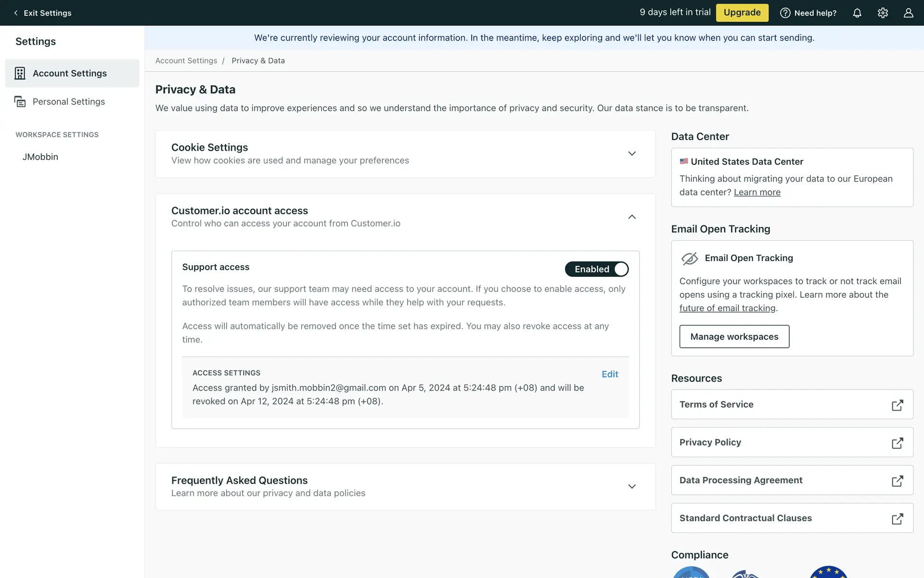Open the user profile icon
This screenshot has width=924, height=578.
coord(908,13)
